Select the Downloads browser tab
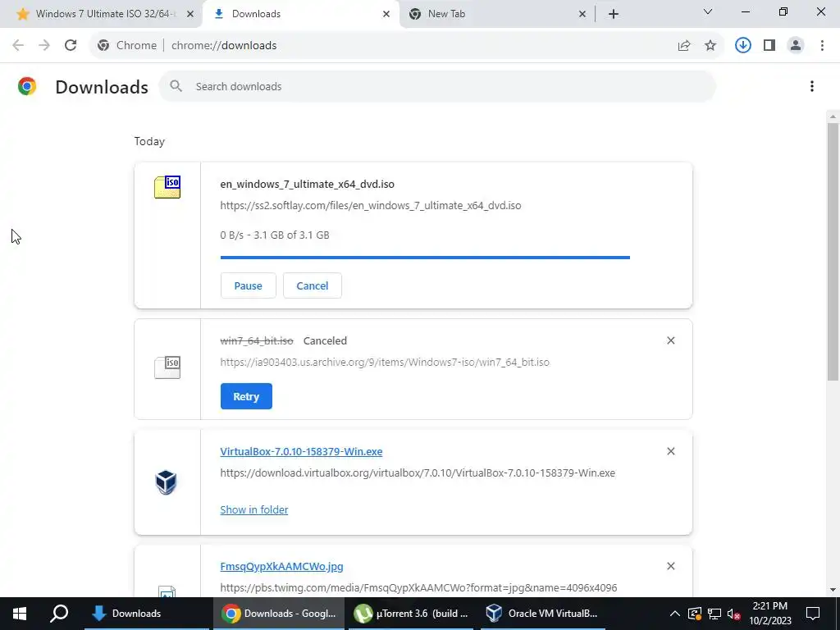The height and width of the screenshot is (630, 840). (x=300, y=14)
